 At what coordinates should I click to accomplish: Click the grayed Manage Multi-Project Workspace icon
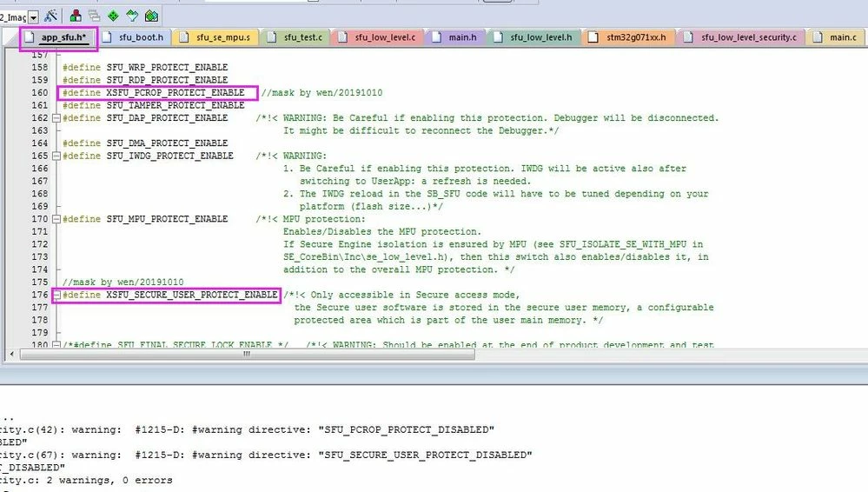point(94,16)
